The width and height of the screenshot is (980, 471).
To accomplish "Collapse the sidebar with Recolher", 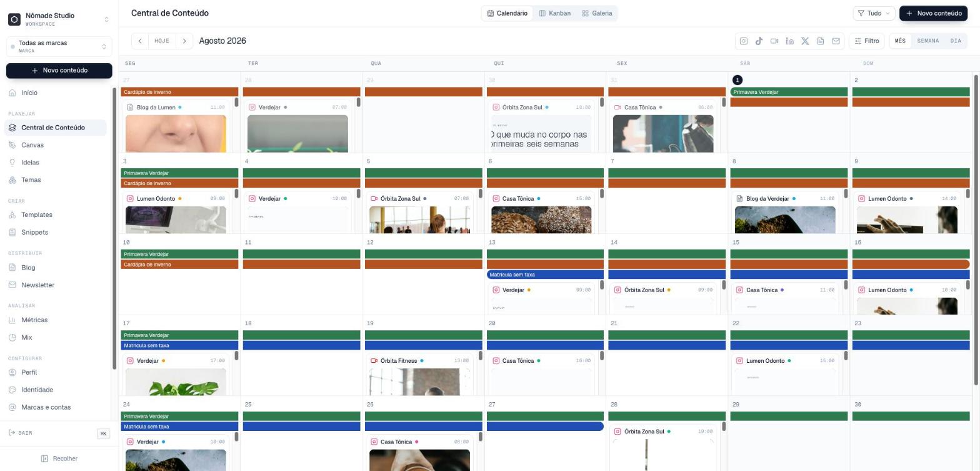I will [x=59, y=458].
